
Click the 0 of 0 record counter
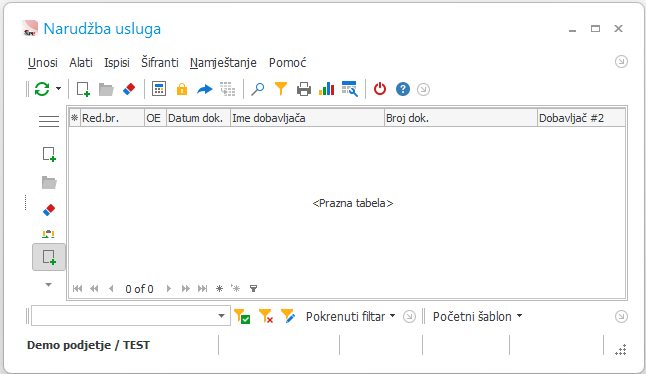(x=139, y=289)
